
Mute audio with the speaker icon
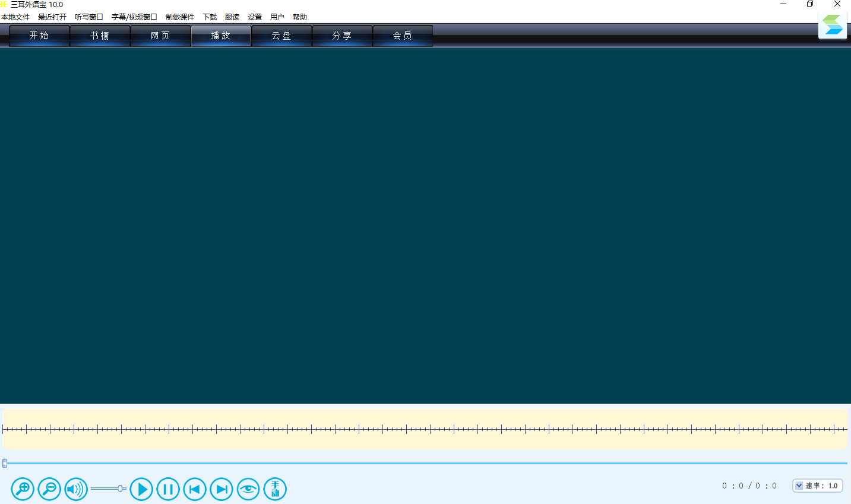(76, 489)
